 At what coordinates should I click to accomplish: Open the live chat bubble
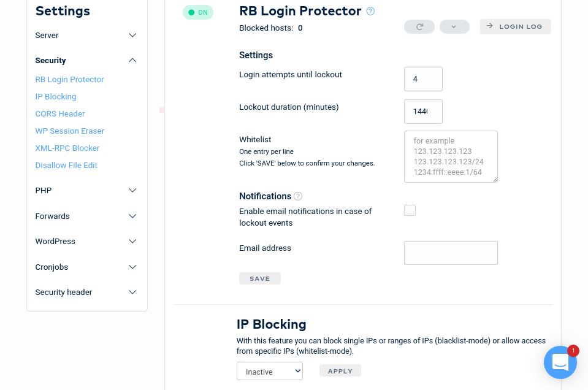(560, 362)
